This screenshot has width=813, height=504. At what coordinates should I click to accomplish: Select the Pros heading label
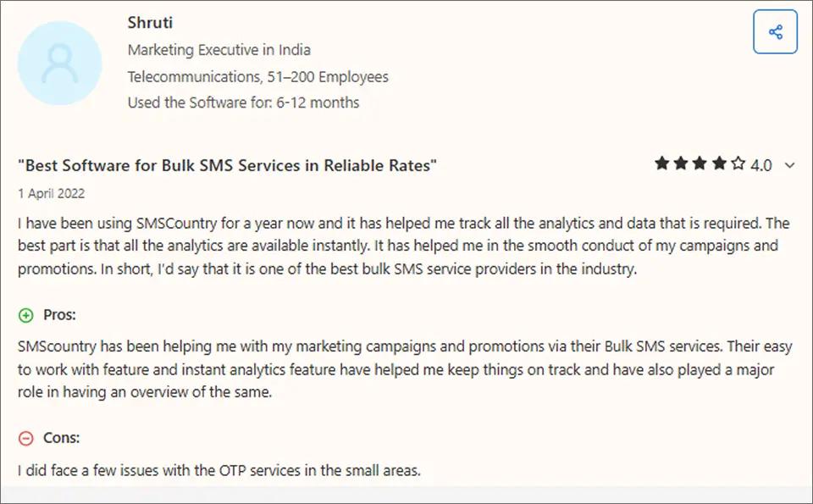coord(60,315)
